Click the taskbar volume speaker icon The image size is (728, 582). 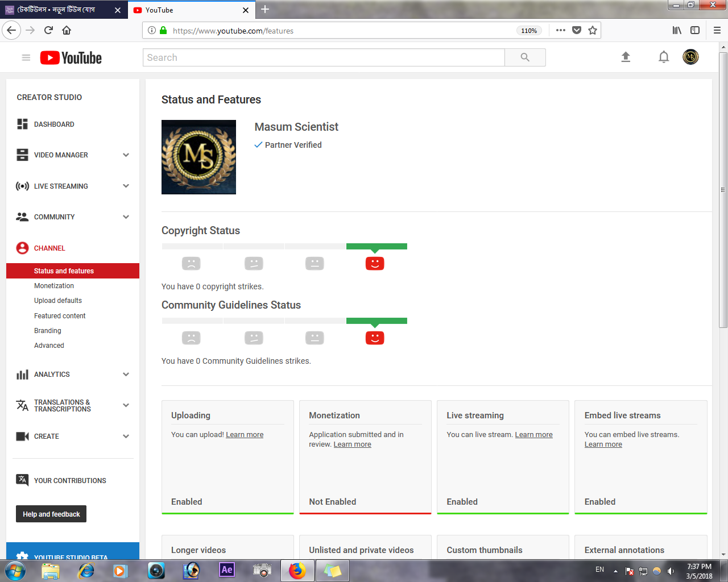(x=671, y=571)
